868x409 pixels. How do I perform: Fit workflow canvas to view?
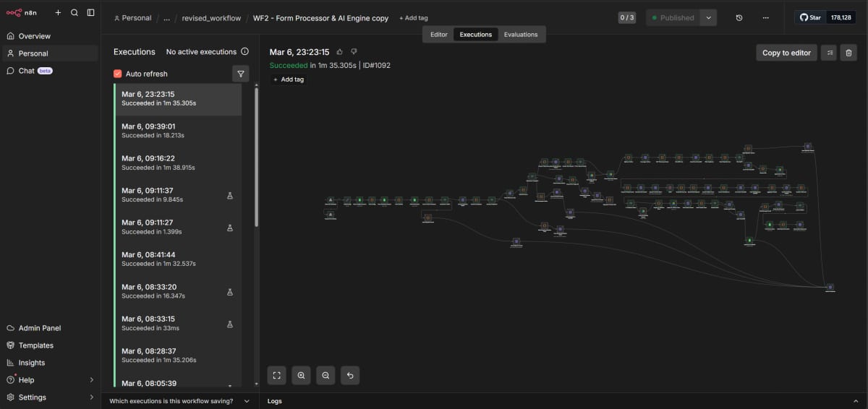click(276, 376)
